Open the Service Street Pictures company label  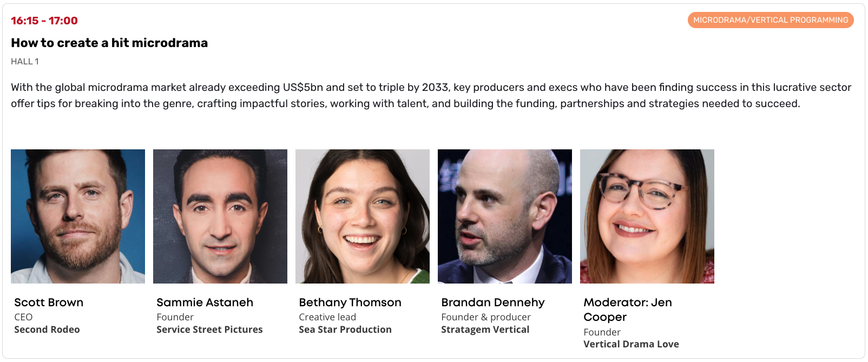point(209,330)
